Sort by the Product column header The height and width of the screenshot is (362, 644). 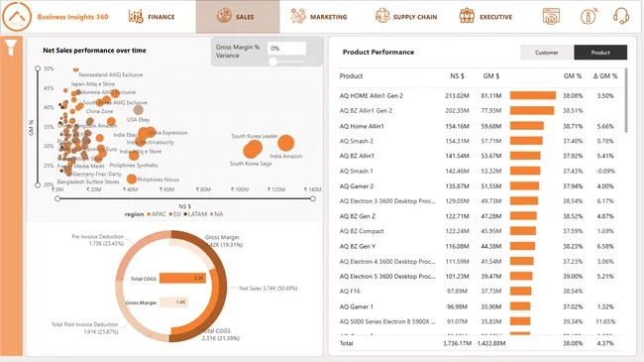[x=351, y=76]
